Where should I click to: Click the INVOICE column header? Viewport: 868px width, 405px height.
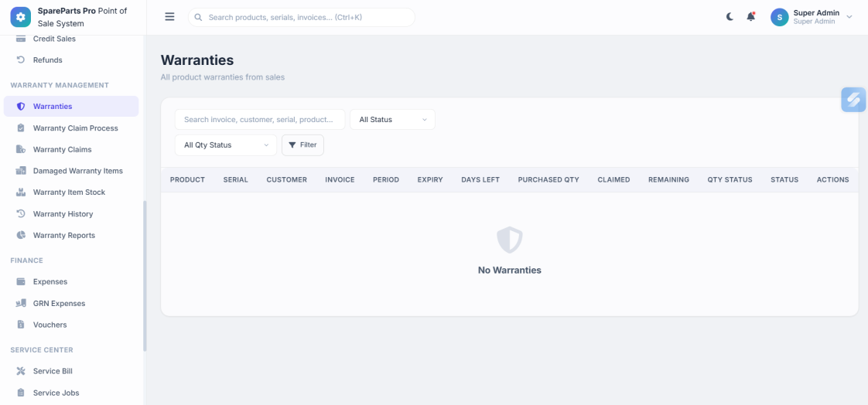[x=340, y=180]
